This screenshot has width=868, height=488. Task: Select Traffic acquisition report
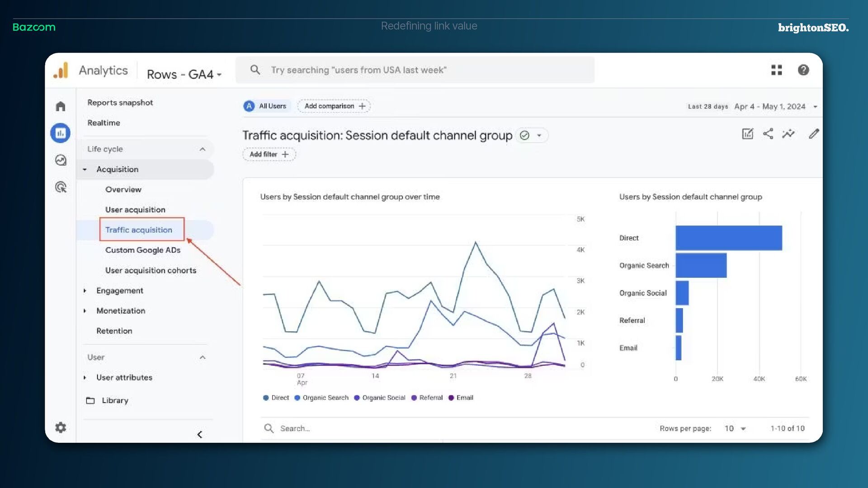tap(139, 230)
